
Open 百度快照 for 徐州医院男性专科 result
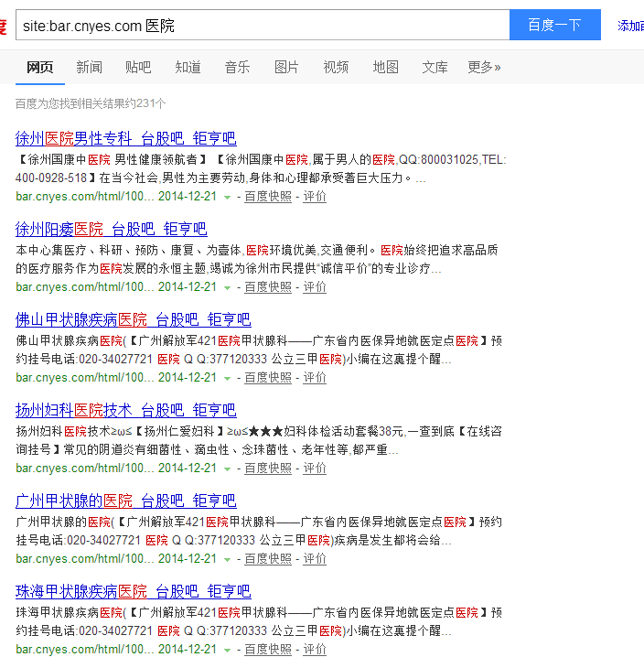268,197
